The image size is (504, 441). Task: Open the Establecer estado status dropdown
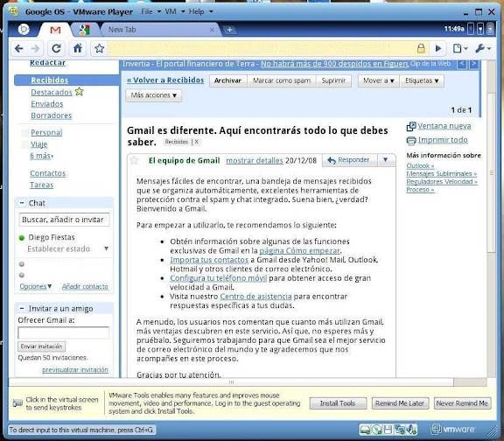106,248
